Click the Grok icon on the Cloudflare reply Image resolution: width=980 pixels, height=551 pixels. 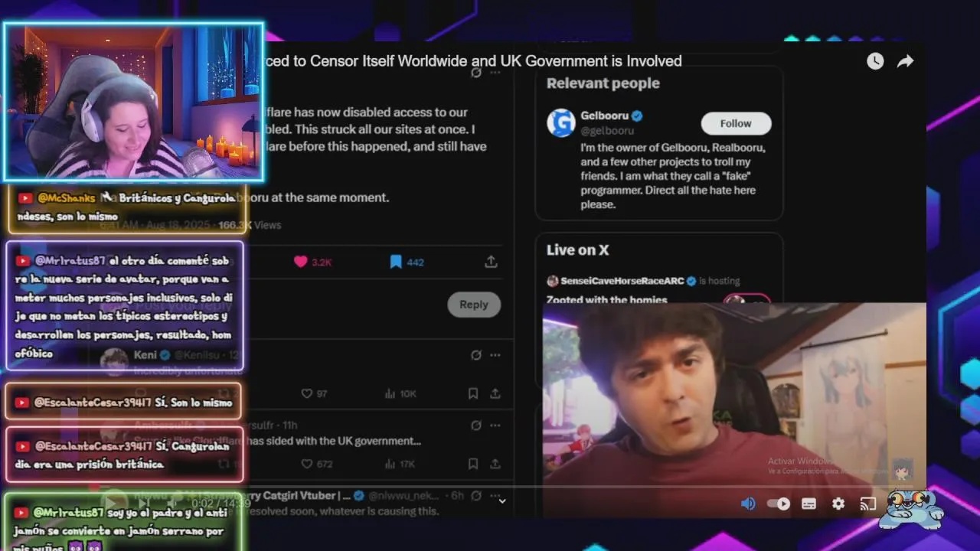[x=476, y=425]
